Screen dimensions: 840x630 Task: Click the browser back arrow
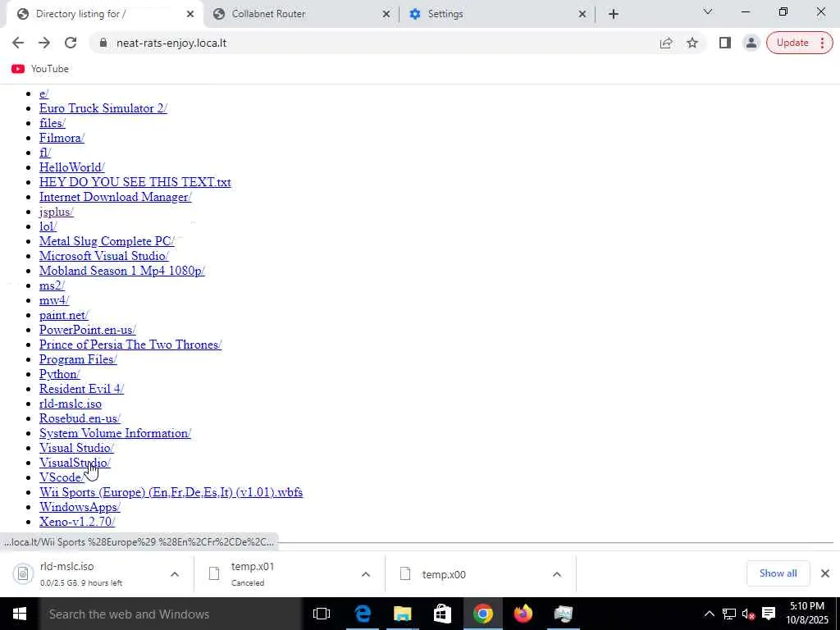(18, 43)
